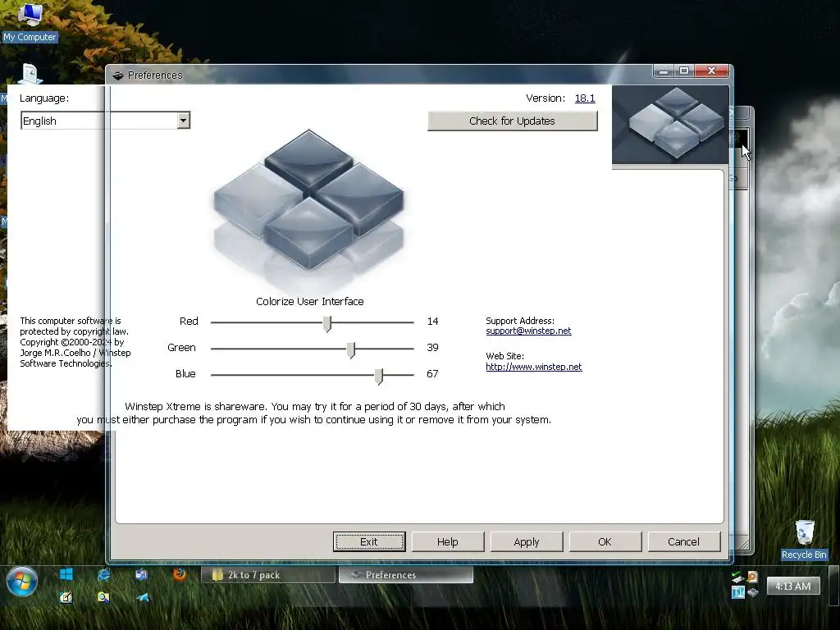This screenshot has width=840, height=630.
Task: Open the Start orb menu
Action: point(22,582)
